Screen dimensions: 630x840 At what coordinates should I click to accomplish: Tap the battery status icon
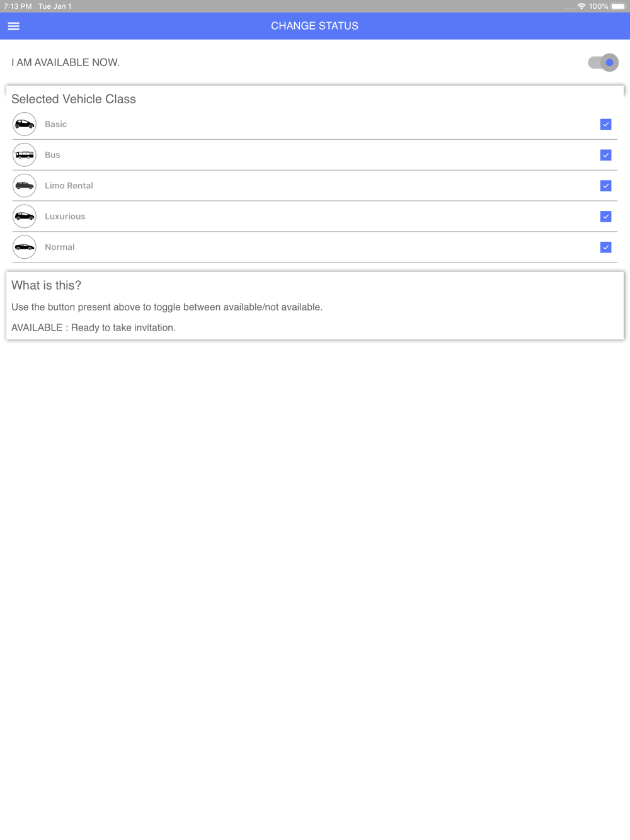point(618,6)
